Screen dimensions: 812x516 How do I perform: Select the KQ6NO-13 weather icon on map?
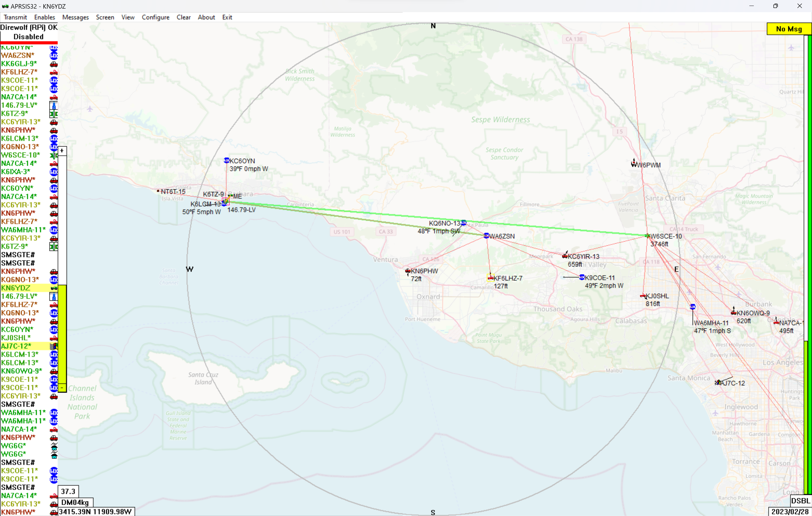point(464,223)
